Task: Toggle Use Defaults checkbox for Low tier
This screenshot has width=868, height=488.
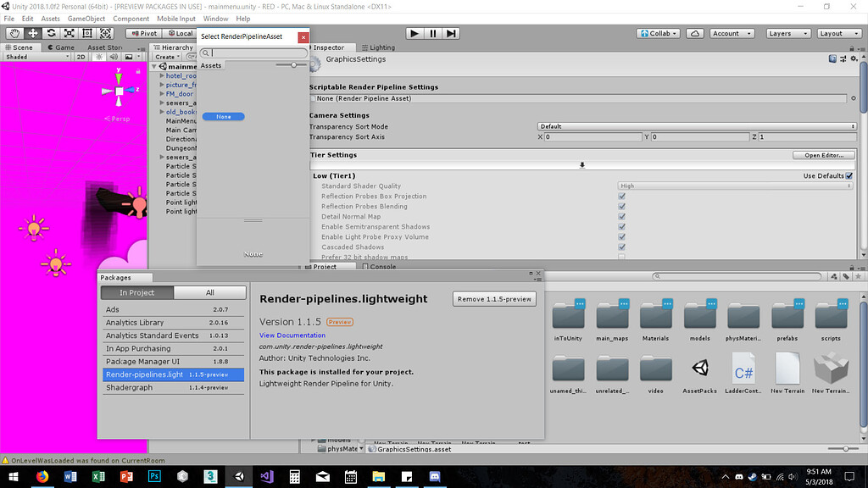Action: (849, 176)
